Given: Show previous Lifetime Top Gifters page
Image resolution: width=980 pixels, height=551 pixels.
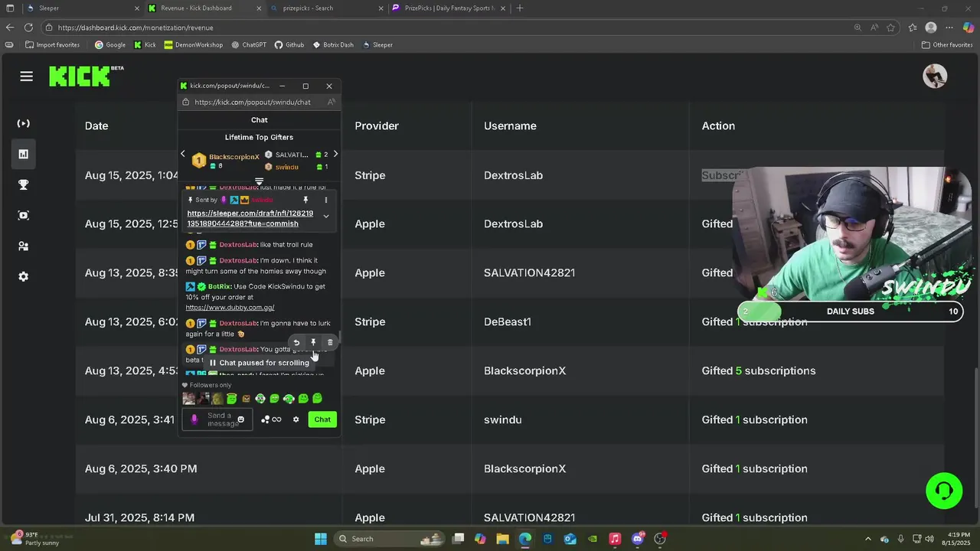Looking at the screenshot, I should click(182, 154).
